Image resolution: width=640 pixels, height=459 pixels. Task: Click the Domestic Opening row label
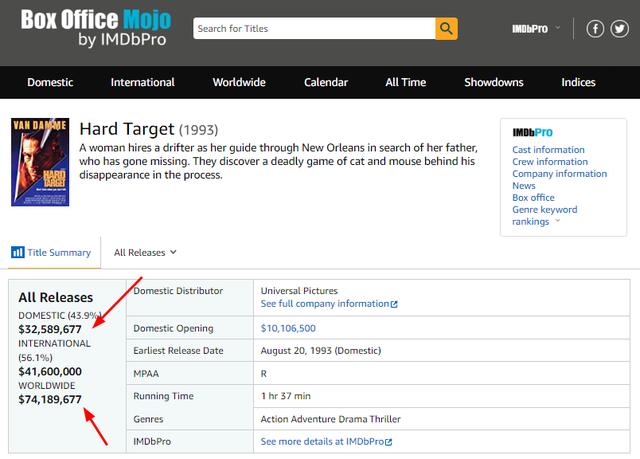coord(173,328)
